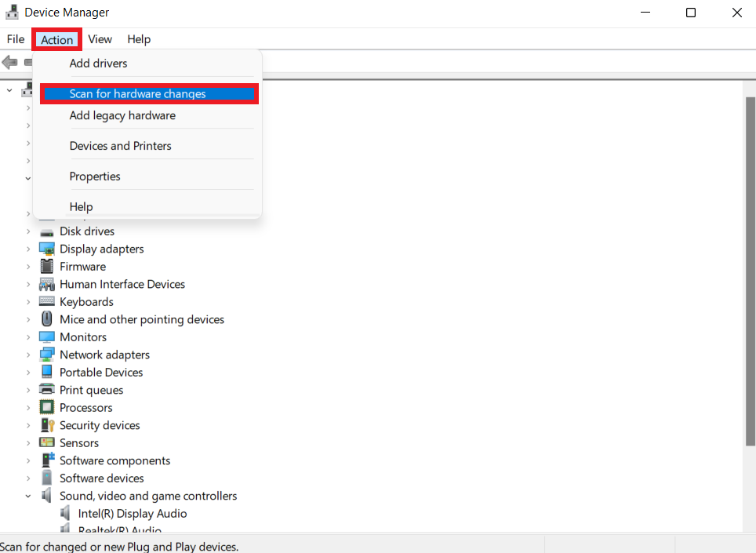This screenshot has height=553, width=756.
Task: Click the Intel(R) Display Audio speaker icon
Action: (x=65, y=513)
